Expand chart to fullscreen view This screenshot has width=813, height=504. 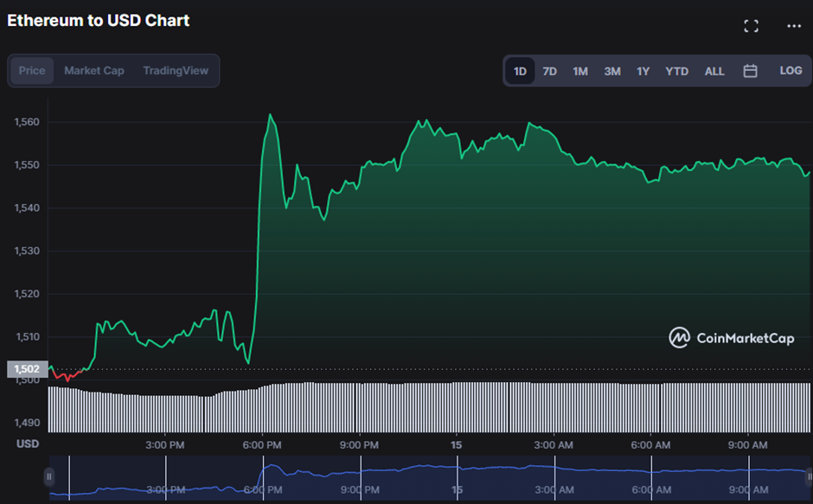point(751,25)
